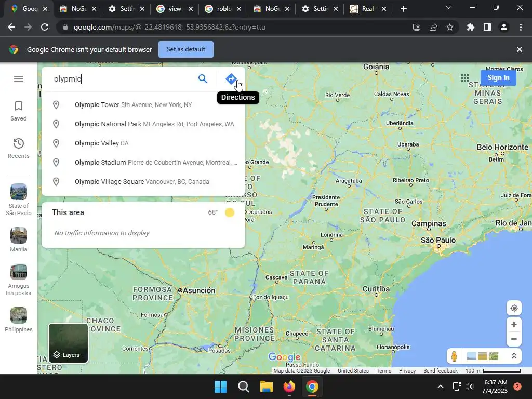Reload the page

[45, 27]
